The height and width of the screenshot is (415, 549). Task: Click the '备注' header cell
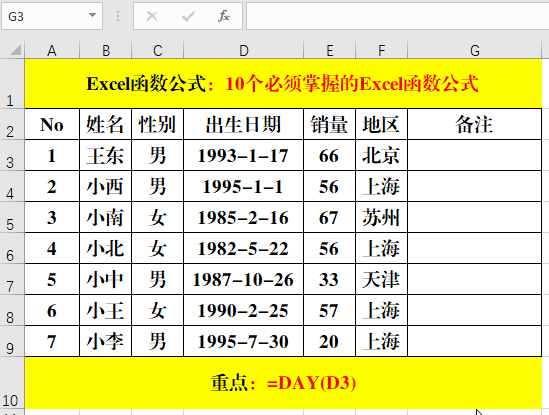tap(474, 124)
